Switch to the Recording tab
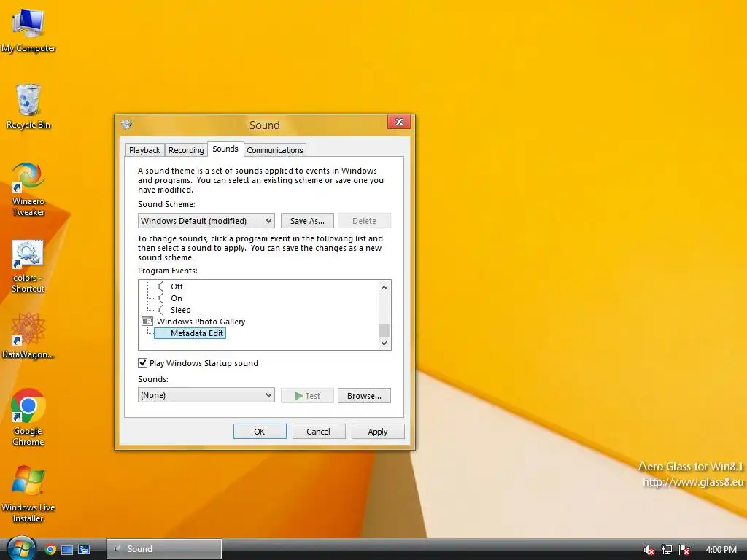This screenshot has width=747, height=560. (186, 150)
